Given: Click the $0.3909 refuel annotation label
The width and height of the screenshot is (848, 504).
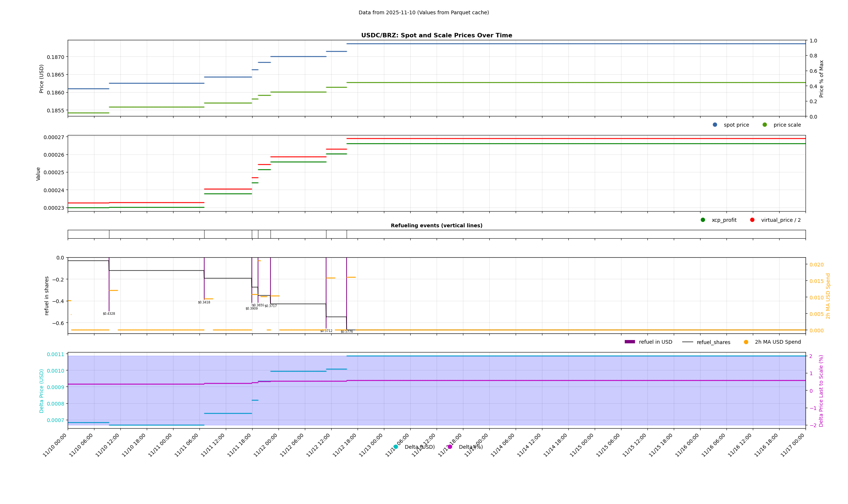Looking at the screenshot, I should [251, 309].
